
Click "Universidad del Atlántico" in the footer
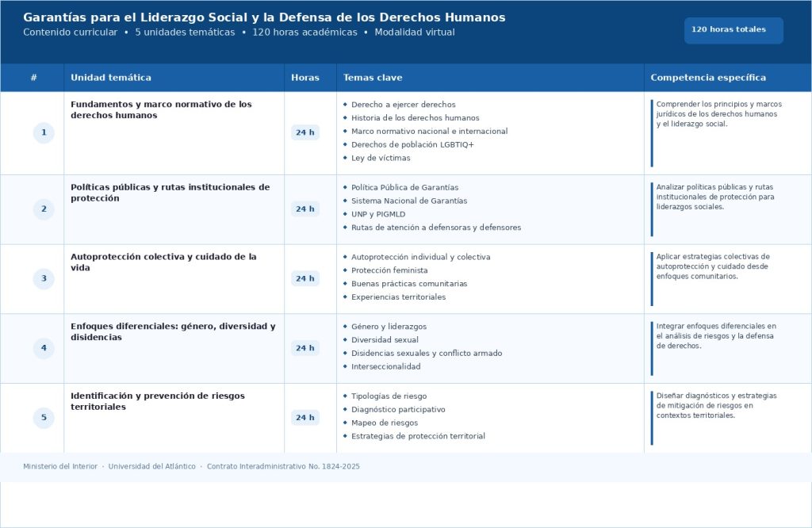pos(151,467)
